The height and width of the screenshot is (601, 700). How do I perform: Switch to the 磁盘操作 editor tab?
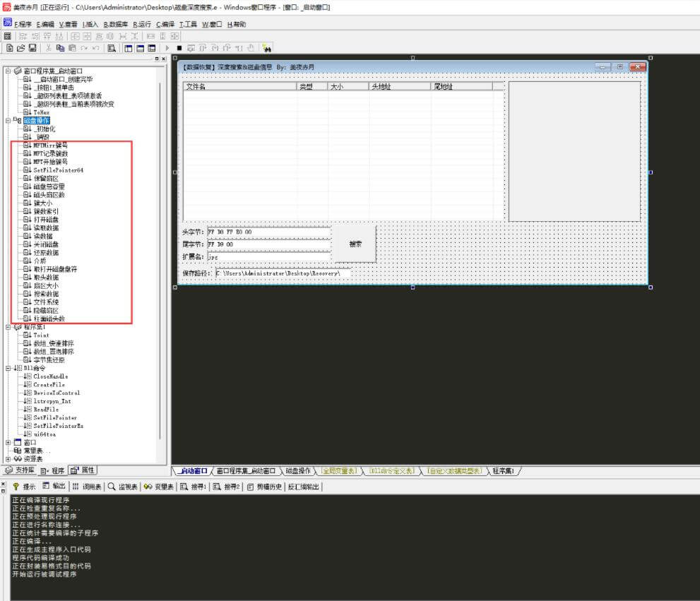[x=297, y=470]
